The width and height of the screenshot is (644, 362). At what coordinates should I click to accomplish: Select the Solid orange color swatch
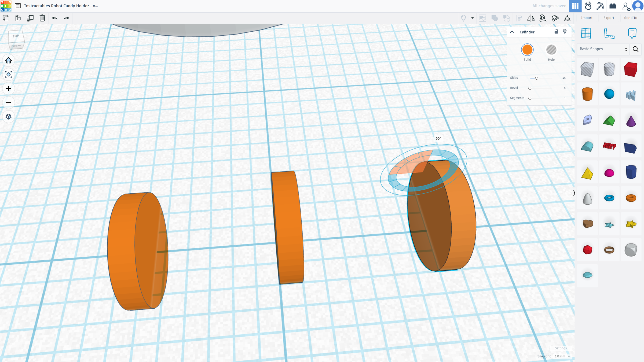[527, 50]
